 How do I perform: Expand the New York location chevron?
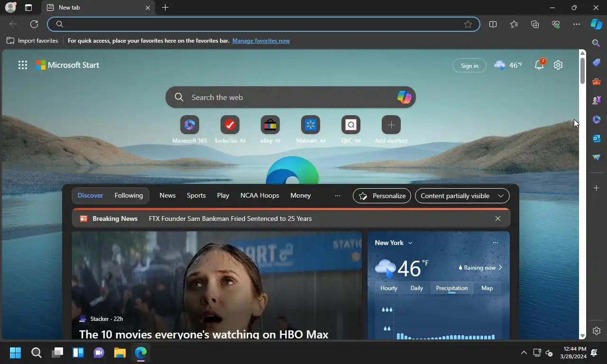[410, 243]
